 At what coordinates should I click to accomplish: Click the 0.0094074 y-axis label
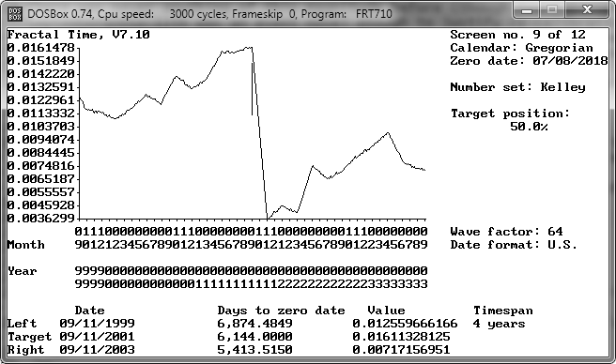point(41,140)
